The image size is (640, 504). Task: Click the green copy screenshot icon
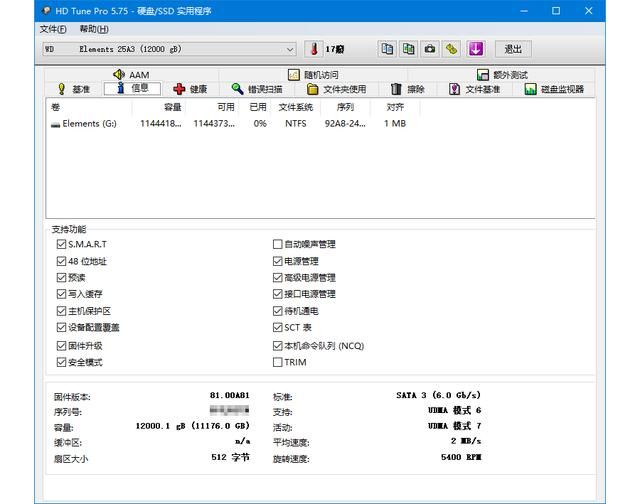point(409,49)
